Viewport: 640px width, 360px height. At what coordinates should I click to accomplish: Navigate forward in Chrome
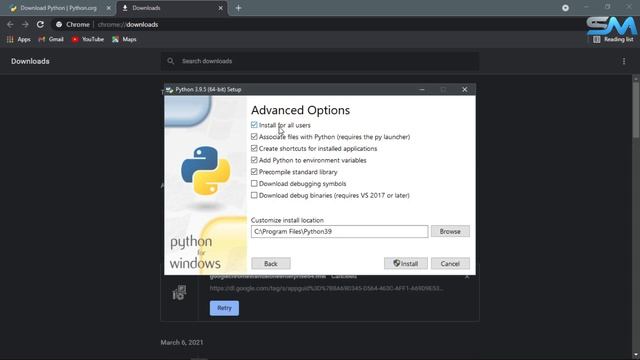pos(25,24)
